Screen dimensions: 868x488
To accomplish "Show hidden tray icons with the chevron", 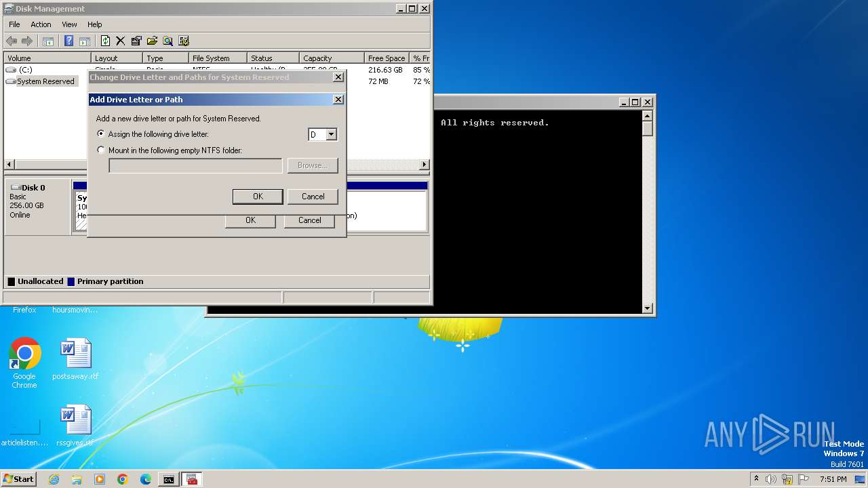I will pos(756,479).
